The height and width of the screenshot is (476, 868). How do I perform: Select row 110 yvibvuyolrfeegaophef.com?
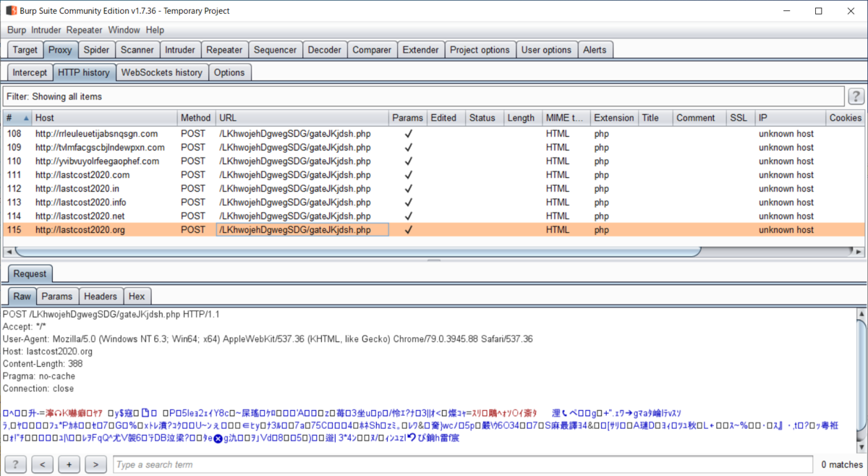tap(434, 161)
